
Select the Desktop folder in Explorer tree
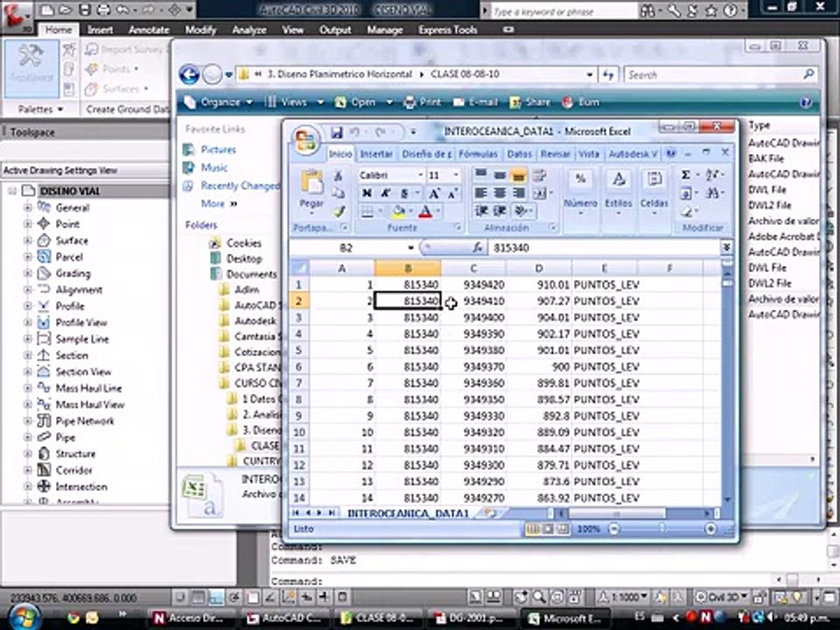pyautogui.click(x=244, y=259)
